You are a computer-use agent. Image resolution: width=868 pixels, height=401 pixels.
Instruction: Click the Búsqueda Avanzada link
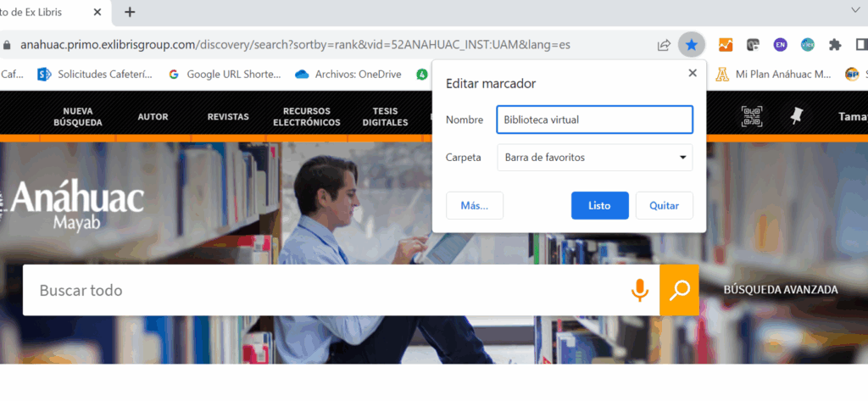point(780,290)
